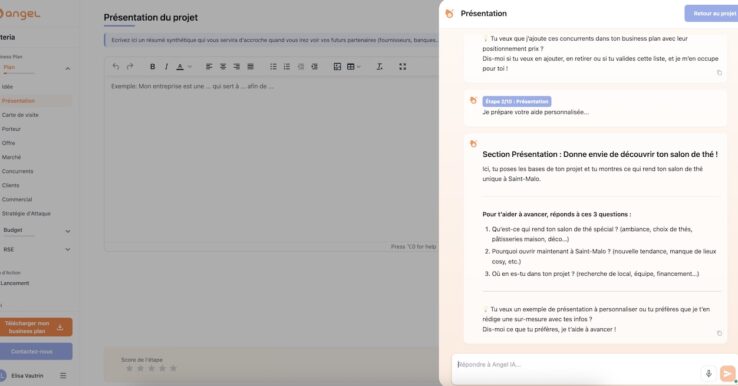Rate the step with the fifth star
738x386 pixels.
click(x=173, y=368)
